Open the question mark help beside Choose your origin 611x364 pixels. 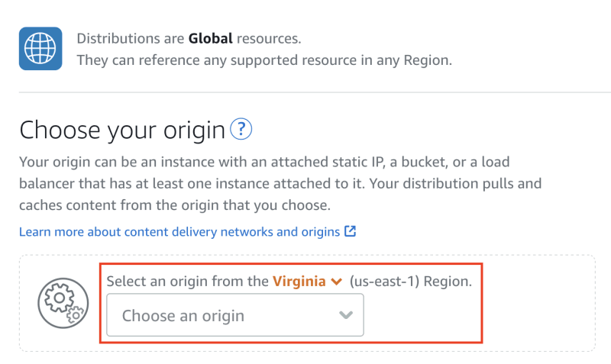coord(241,129)
